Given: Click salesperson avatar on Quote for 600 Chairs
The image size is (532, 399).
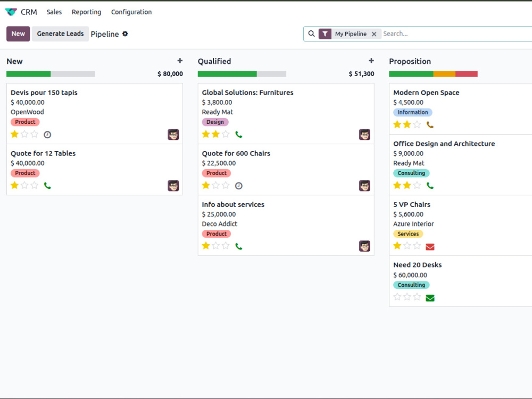Looking at the screenshot, I should pyautogui.click(x=364, y=186).
